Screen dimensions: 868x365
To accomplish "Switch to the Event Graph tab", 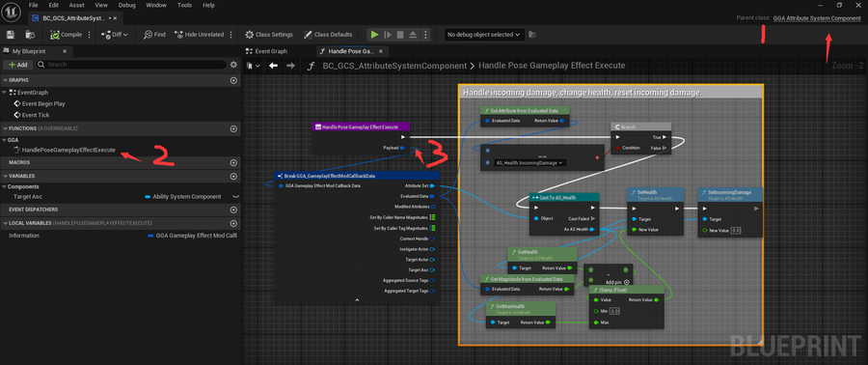I will [266, 51].
